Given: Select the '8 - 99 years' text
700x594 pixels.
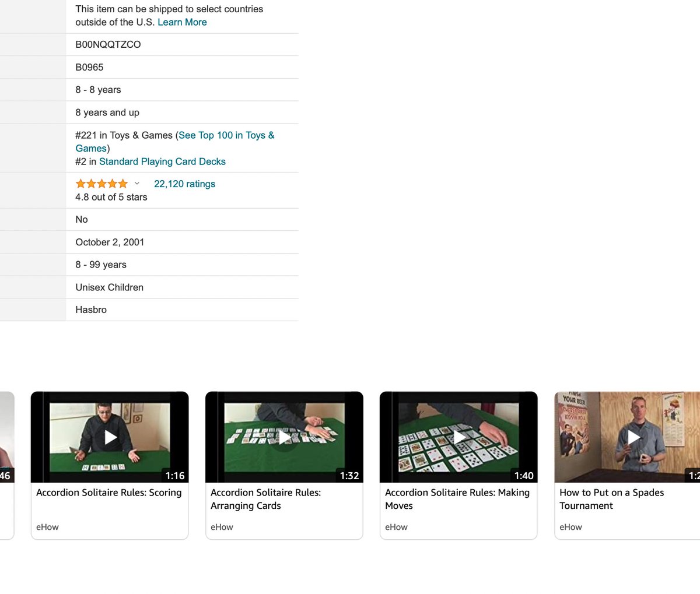Looking at the screenshot, I should [101, 265].
